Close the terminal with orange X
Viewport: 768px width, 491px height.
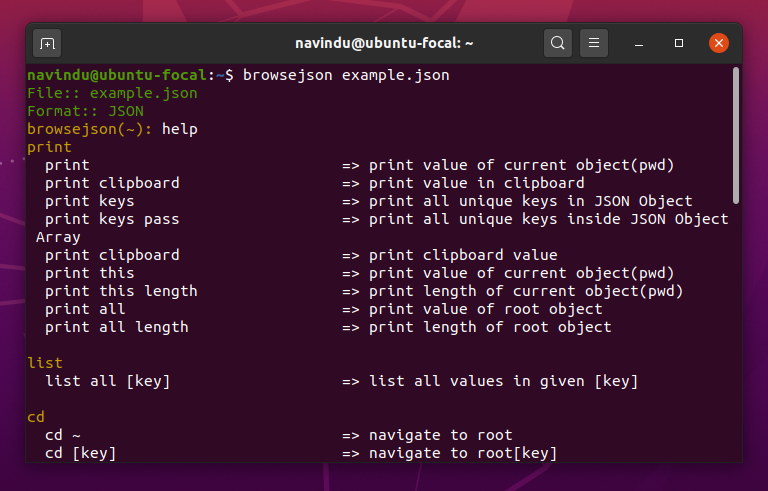719,43
